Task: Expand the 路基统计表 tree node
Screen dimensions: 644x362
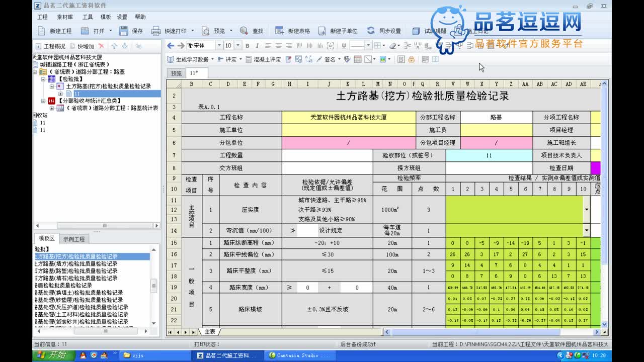Action: pyautogui.click(x=52, y=108)
